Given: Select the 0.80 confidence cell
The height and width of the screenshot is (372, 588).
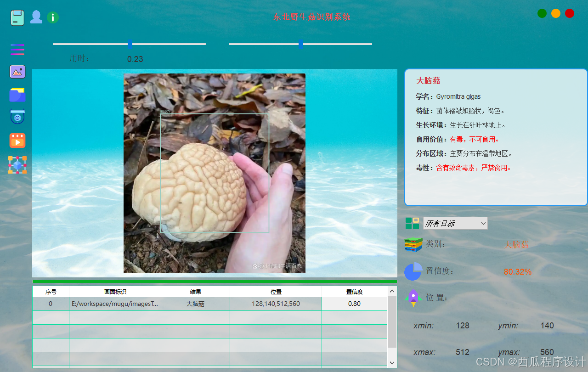Looking at the screenshot, I should [x=354, y=304].
